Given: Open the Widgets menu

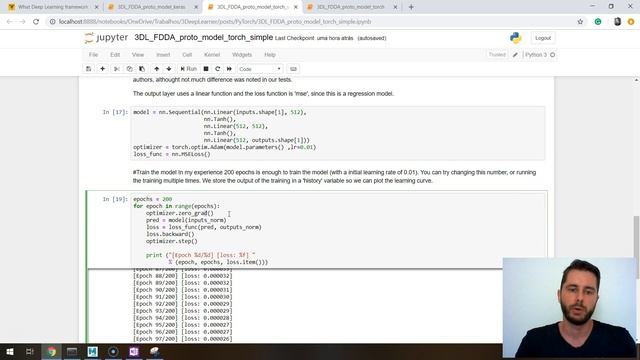Looking at the screenshot, I should point(242,55).
